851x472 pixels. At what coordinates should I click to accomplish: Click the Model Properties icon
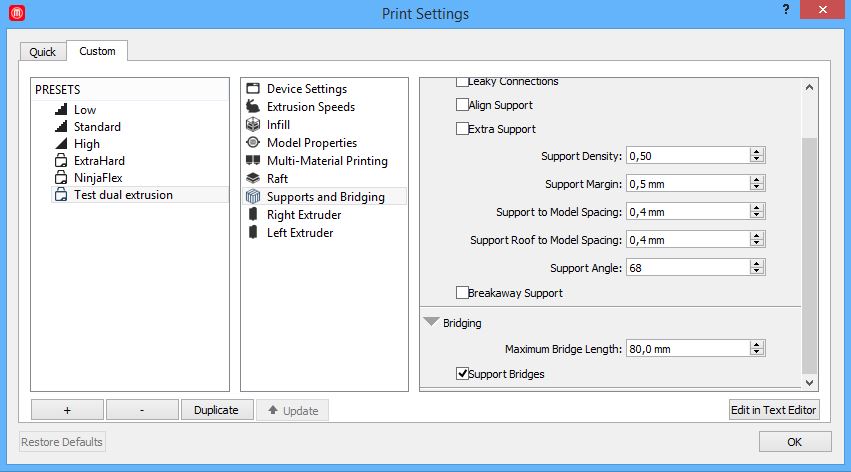253,143
